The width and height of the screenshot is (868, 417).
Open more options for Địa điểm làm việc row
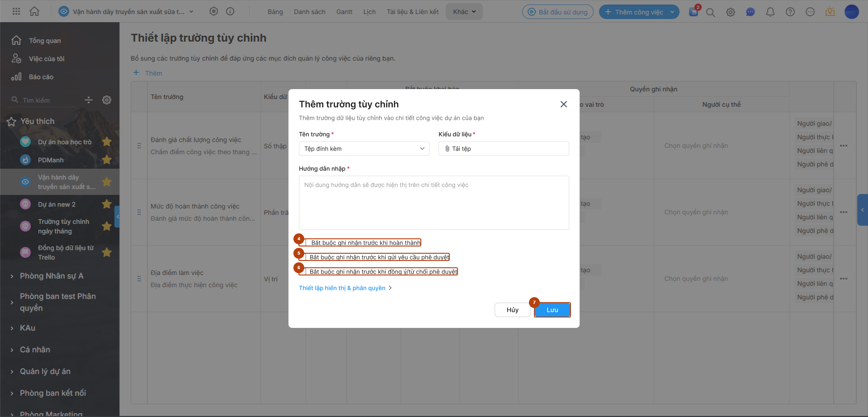[x=844, y=279]
